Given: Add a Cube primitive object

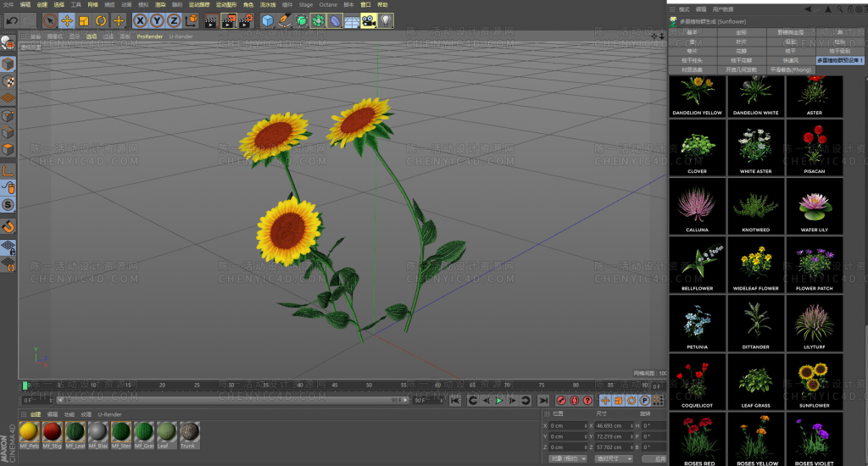Looking at the screenshot, I should tap(268, 20).
